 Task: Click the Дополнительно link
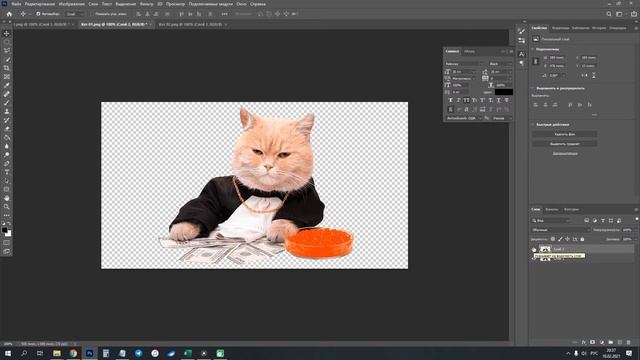tap(565, 153)
